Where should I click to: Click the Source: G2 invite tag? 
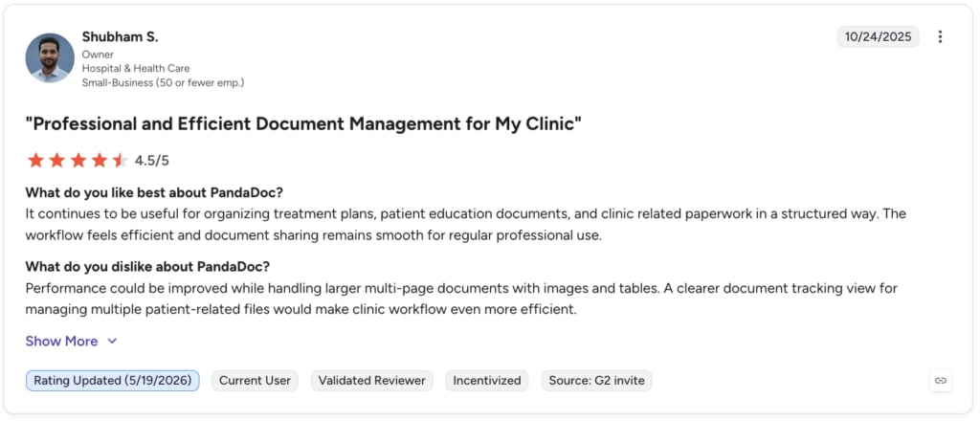click(x=596, y=381)
